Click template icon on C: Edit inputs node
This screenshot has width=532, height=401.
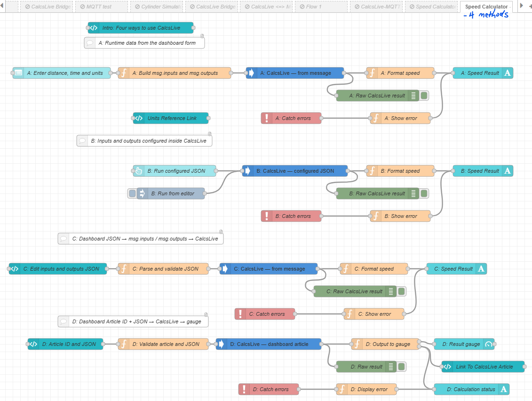(15, 269)
